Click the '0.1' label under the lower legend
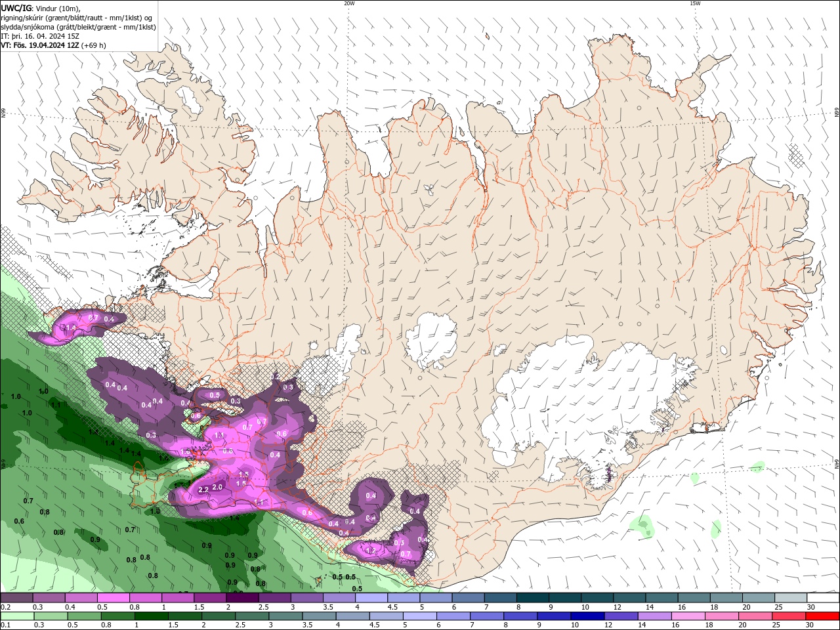The height and width of the screenshot is (630, 840). pos(5,625)
